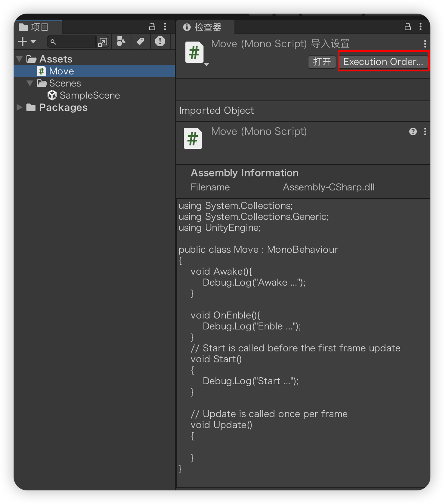Collapse the Scenes folder
Viewport: 444px width, 504px height.
(30, 83)
